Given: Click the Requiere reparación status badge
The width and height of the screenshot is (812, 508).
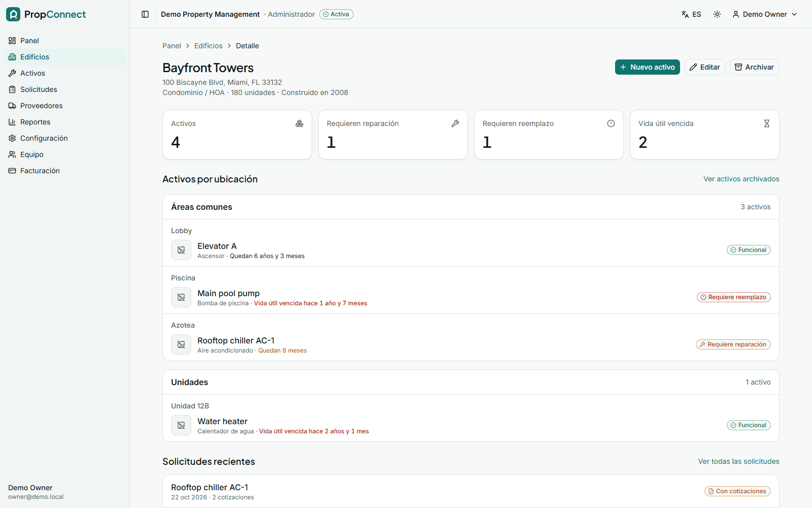Looking at the screenshot, I should point(733,344).
